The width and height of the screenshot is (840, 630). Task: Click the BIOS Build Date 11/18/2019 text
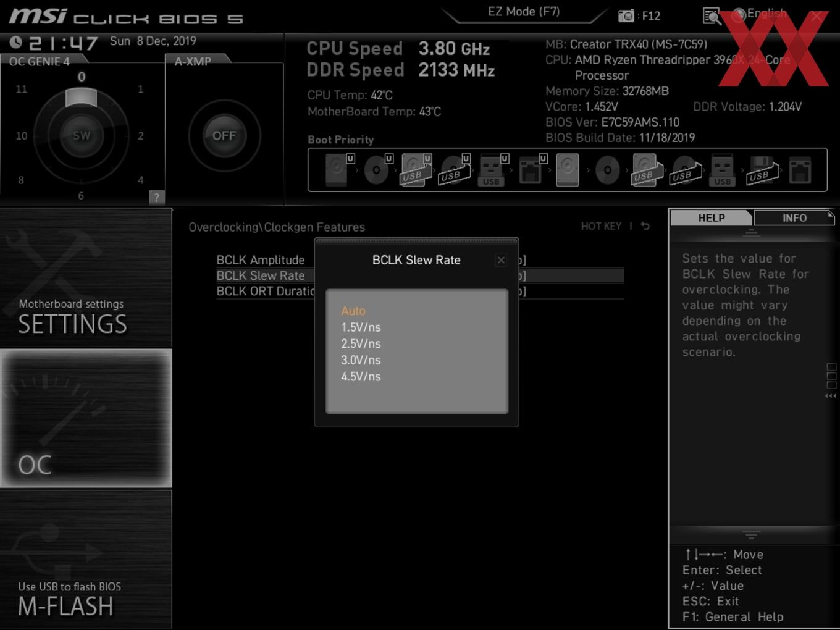(620, 138)
